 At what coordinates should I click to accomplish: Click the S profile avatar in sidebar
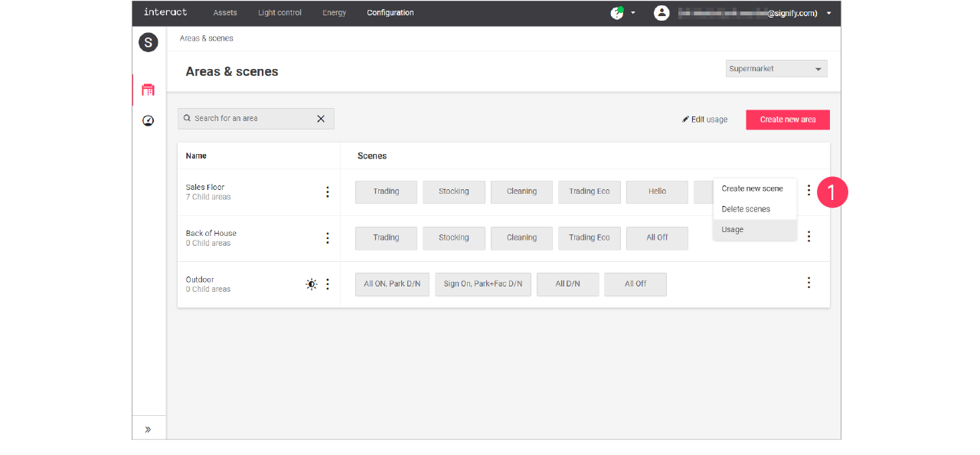tap(149, 43)
